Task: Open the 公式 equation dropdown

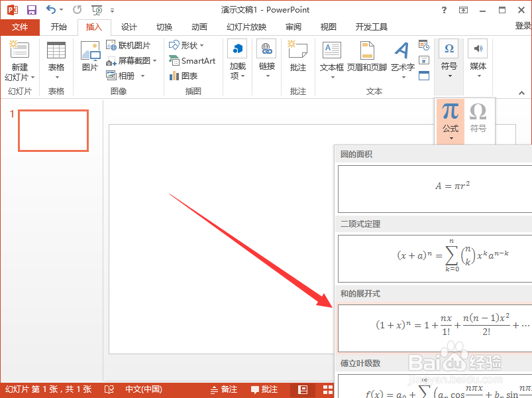Action: 451,121
